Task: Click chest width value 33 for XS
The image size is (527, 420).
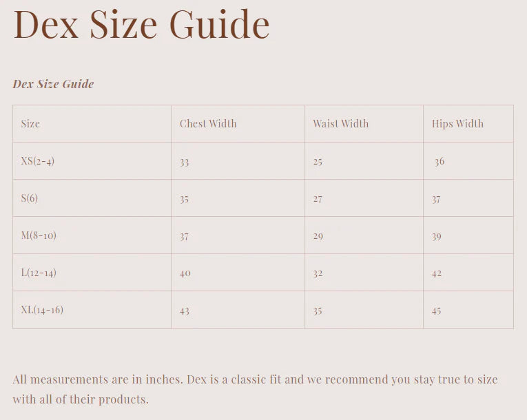Action: [185, 162]
